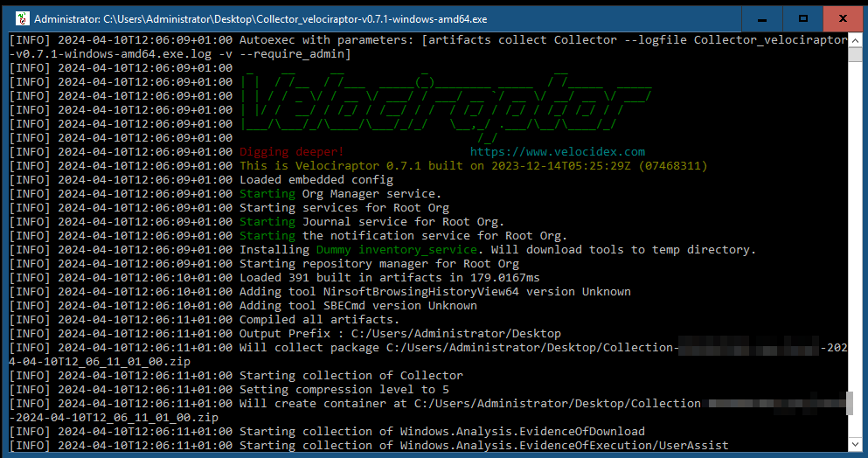Screen dimensions: 868x458
Task: Click the Velociraptor app icon in title bar
Action: click(22, 19)
